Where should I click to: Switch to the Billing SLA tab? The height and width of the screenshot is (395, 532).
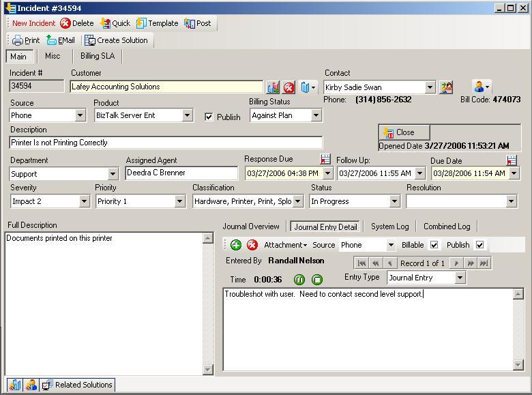click(98, 56)
